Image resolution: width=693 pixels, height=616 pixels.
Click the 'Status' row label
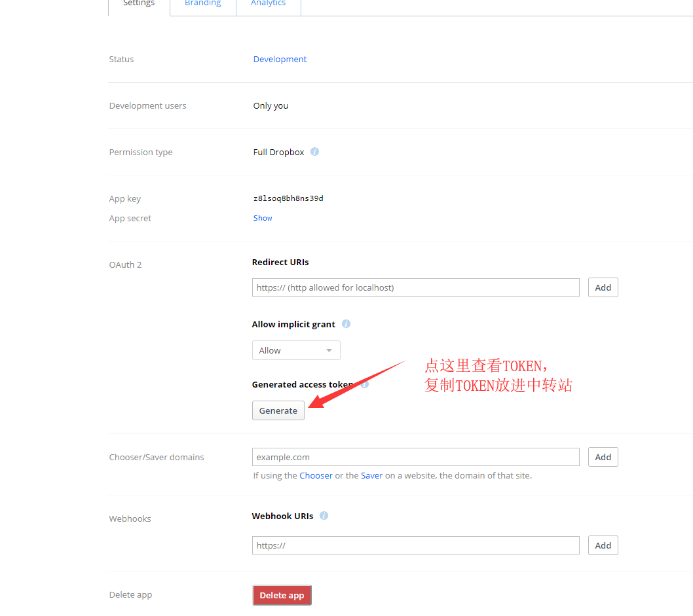point(121,59)
